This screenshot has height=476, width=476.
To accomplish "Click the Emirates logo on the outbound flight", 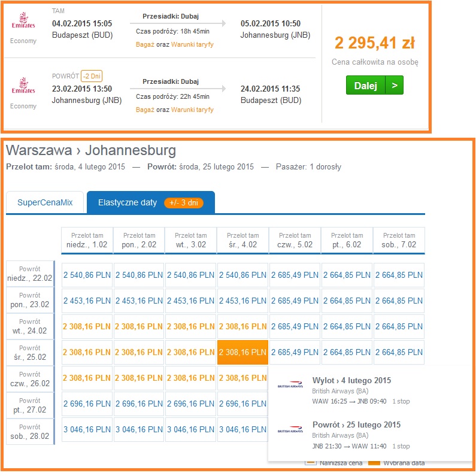I will click(23, 20).
